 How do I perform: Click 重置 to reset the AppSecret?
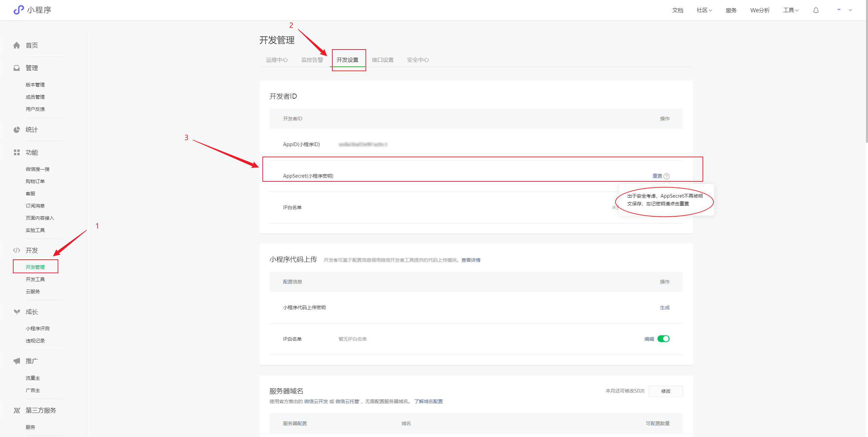point(657,176)
